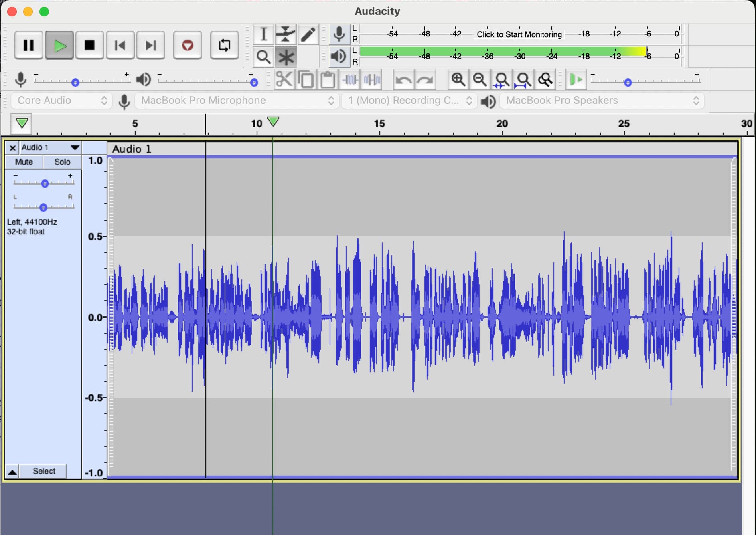Zoom out with the minus magnifier
This screenshot has width=756, height=535.
pos(480,79)
